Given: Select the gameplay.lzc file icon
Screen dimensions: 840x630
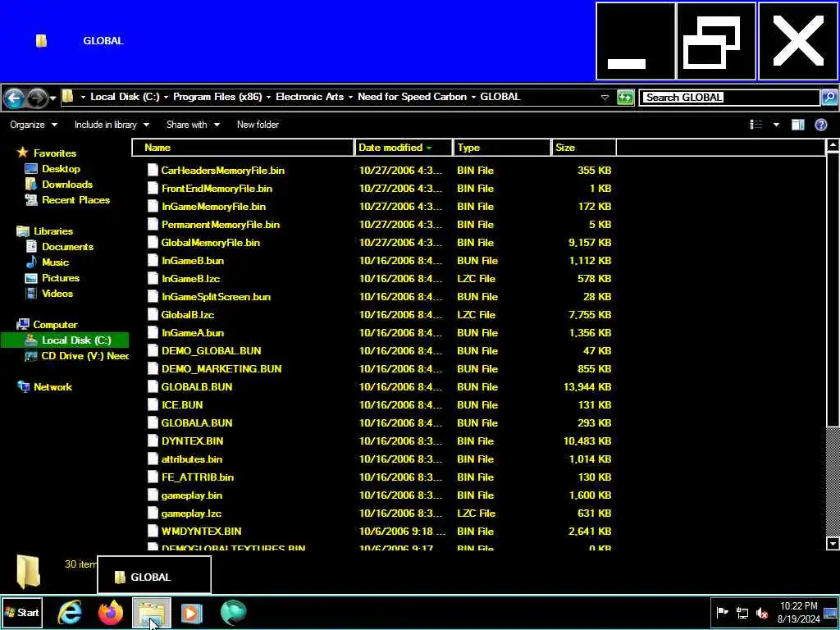Looking at the screenshot, I should [x=153, y=514].
